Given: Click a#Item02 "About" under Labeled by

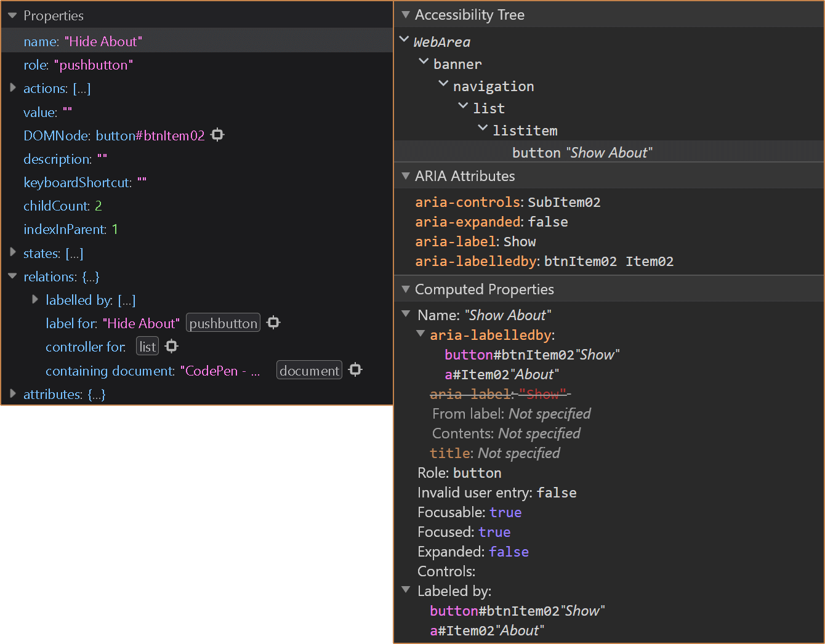Looking at the screenshot, I should 487,630.
